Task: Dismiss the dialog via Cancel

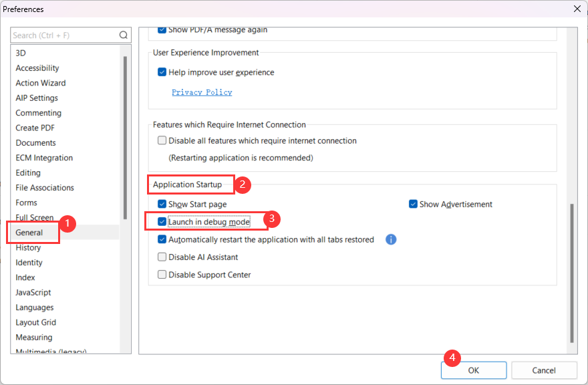Action: click(544, 370)
